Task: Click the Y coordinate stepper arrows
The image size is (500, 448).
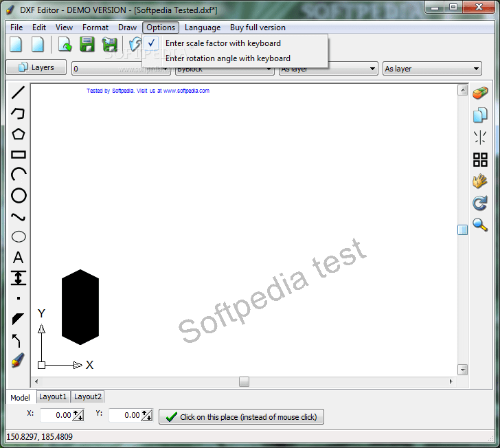Action: tap(147, 415)
